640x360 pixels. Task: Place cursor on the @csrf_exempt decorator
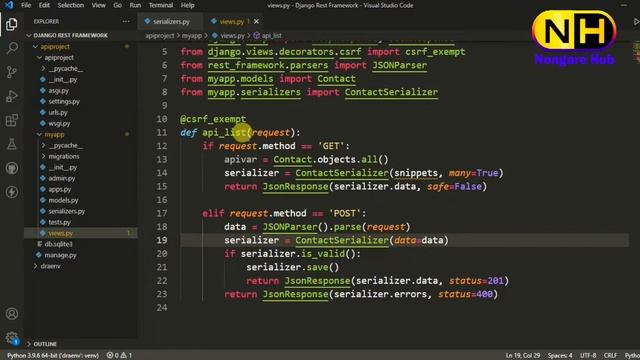[213, 119]
